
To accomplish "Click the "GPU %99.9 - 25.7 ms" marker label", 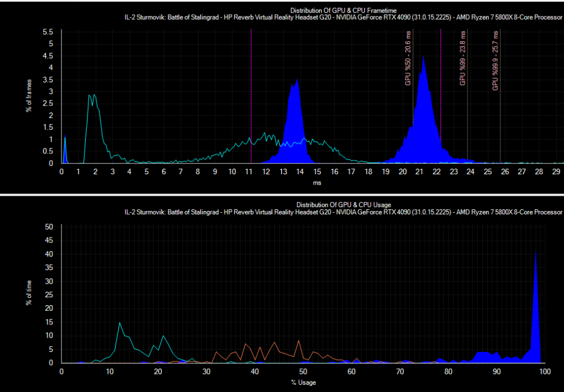I will tap(495, 62).
